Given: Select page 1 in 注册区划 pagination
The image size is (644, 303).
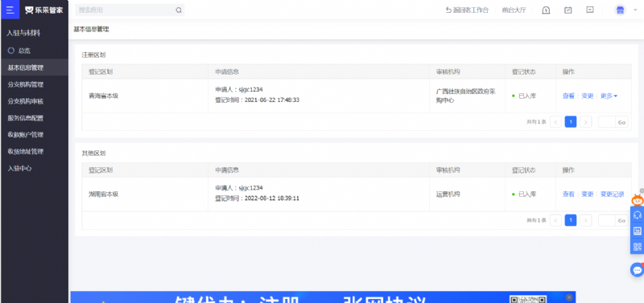Looking at the screenshot, I should tap(571, 122).
